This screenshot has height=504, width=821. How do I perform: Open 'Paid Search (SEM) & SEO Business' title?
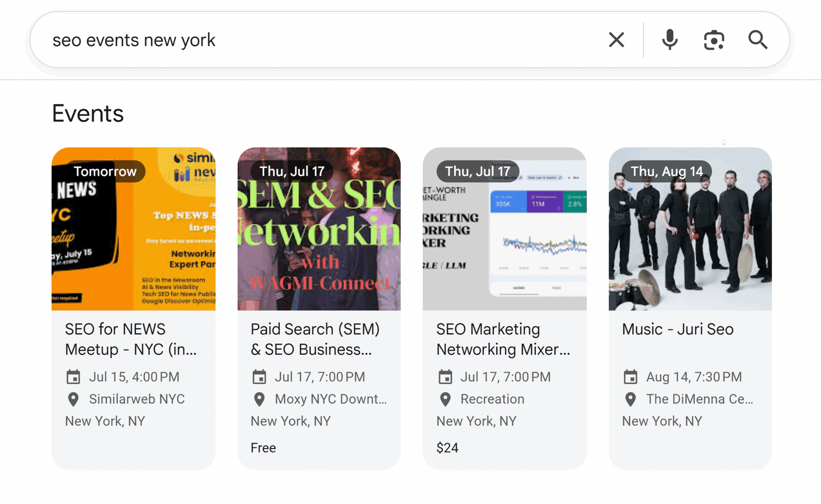pyautogui.click(x=315, y=339)
